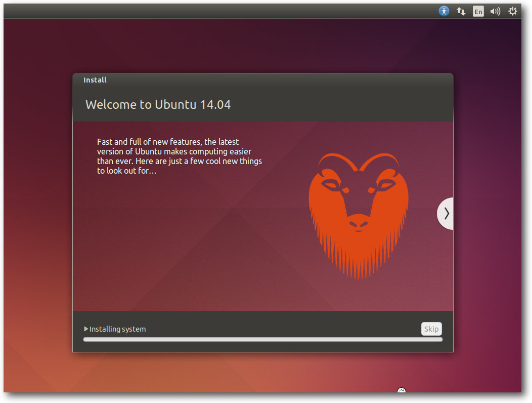The height and width of the screenshot is (403, 532).
Task: Click the Welcome to Ubuntu 14.04 heading
Action: [x=158, y=104]
